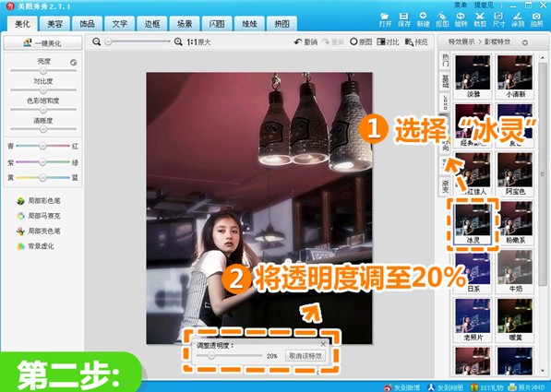Viewport: 551px width, 392px height.
Task: Open the 菜单 menu
Action: pos(461,5)
